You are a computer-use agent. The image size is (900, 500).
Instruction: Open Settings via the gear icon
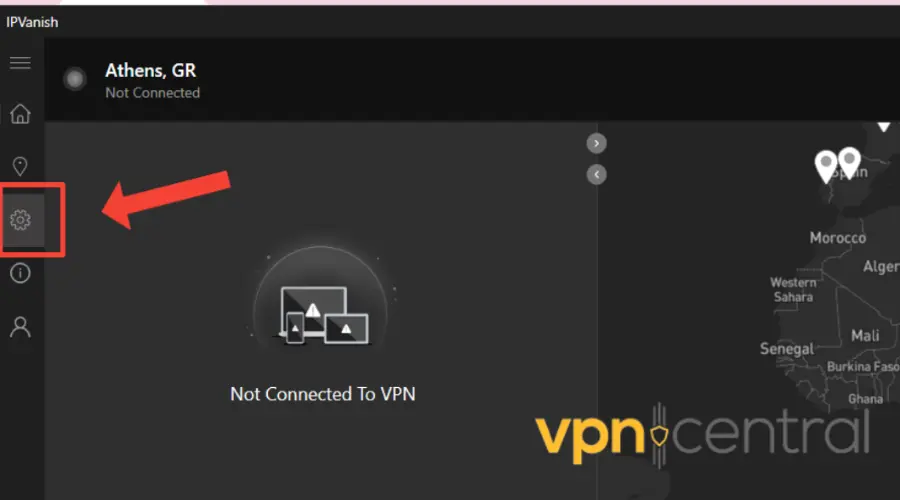click(21, 220)
